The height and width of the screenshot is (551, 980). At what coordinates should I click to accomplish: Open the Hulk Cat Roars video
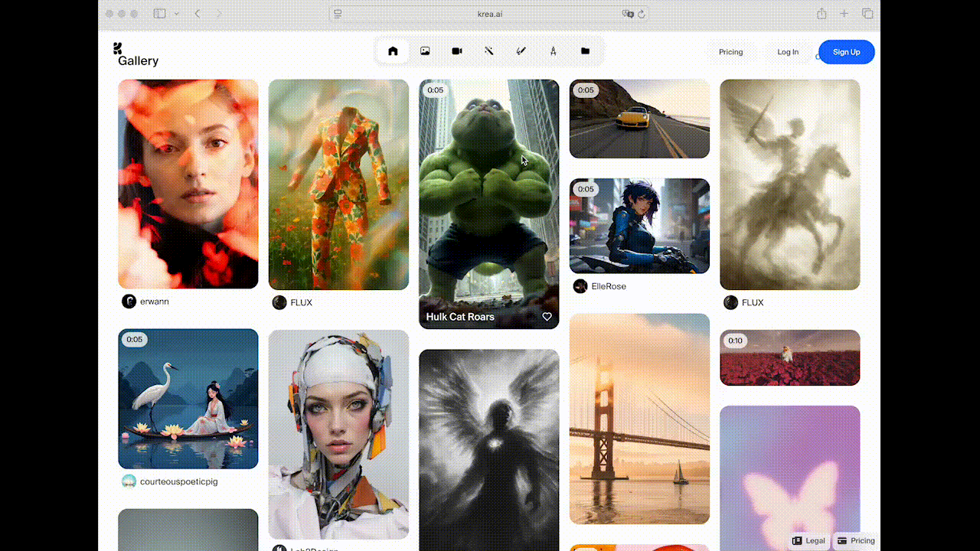[489, 204]
